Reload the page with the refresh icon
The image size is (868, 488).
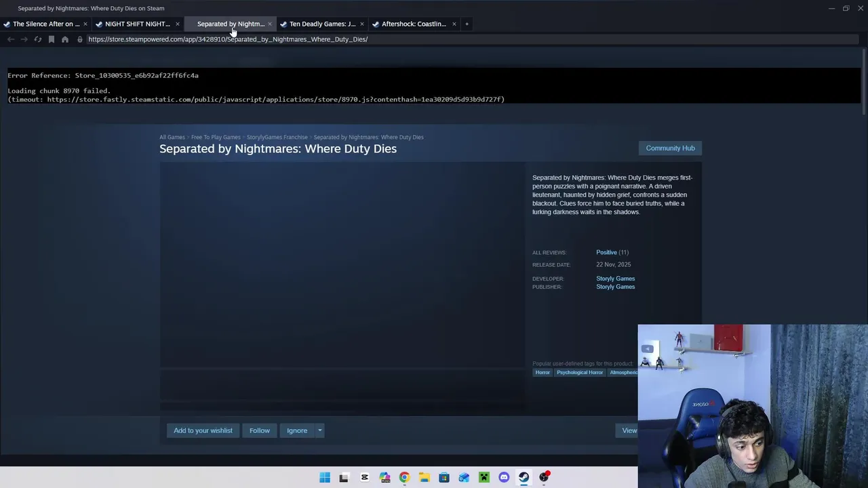[x=38, y=39]
